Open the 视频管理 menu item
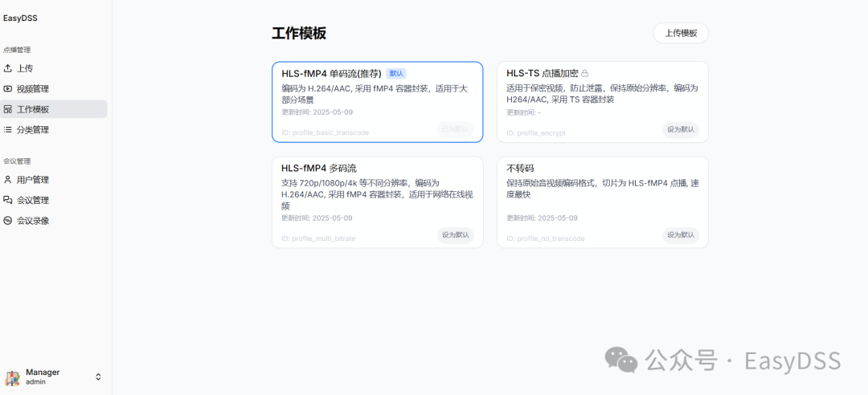The width and height of the screenshot is (868, 395). click(x=54, y=89)
